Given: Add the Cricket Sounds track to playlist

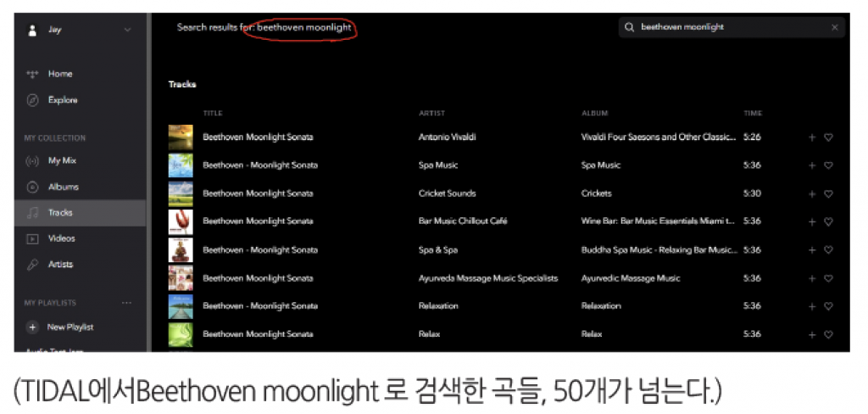Looking at the screenshot, I should click(812, 194).
